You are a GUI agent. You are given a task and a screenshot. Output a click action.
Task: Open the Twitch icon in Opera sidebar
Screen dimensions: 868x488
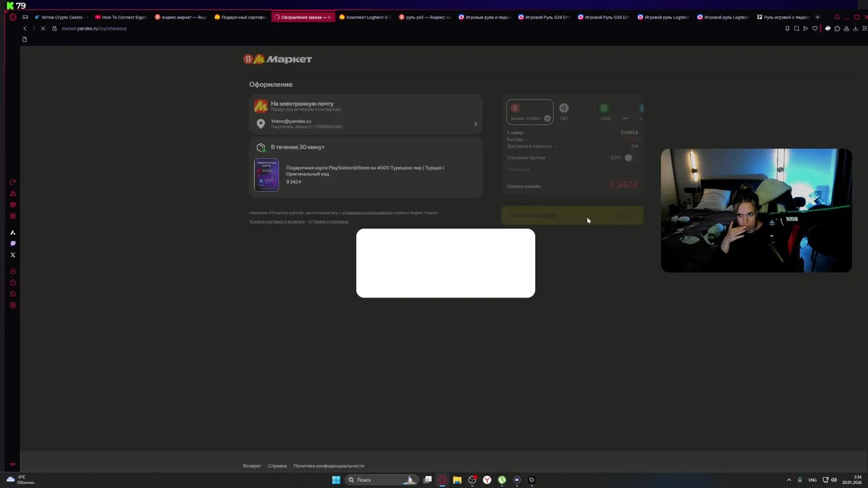pos(13,243)
